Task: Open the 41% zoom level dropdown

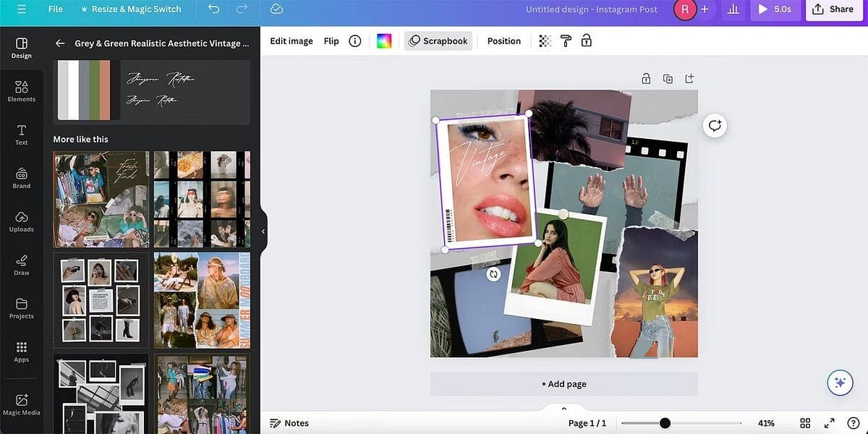Action: pos(766,423)
